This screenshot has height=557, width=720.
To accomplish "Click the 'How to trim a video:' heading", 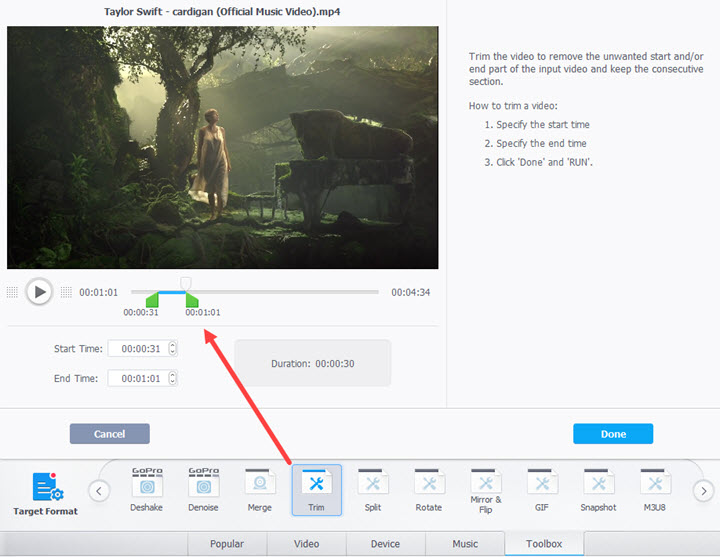I will point(513,106).
